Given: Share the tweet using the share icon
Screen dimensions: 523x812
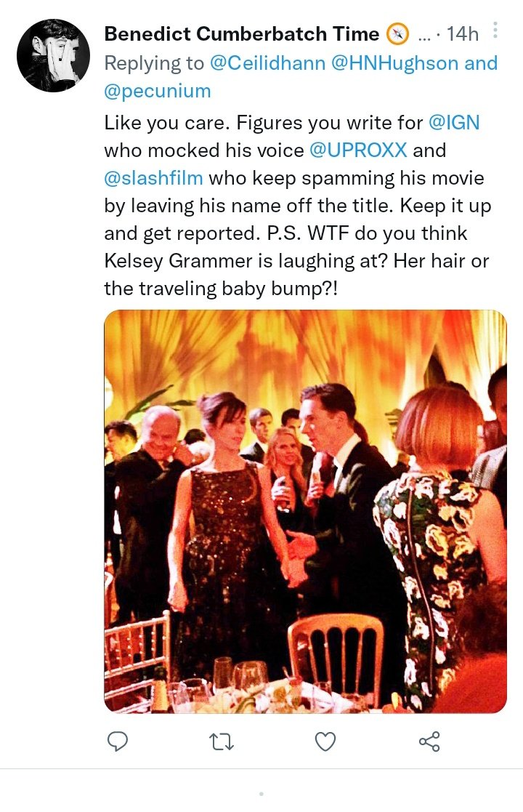Looking at the screenshot, I should (429, 741).
